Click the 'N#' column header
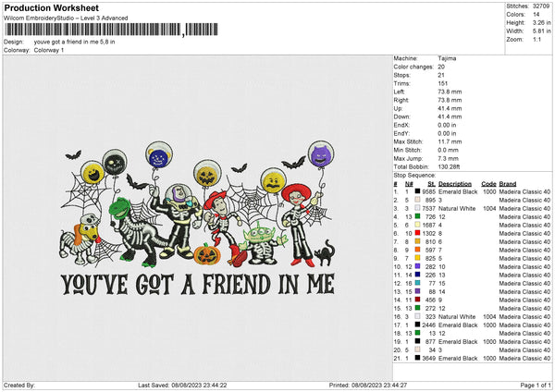The image size is (555, 392). (x=409, y=184)
